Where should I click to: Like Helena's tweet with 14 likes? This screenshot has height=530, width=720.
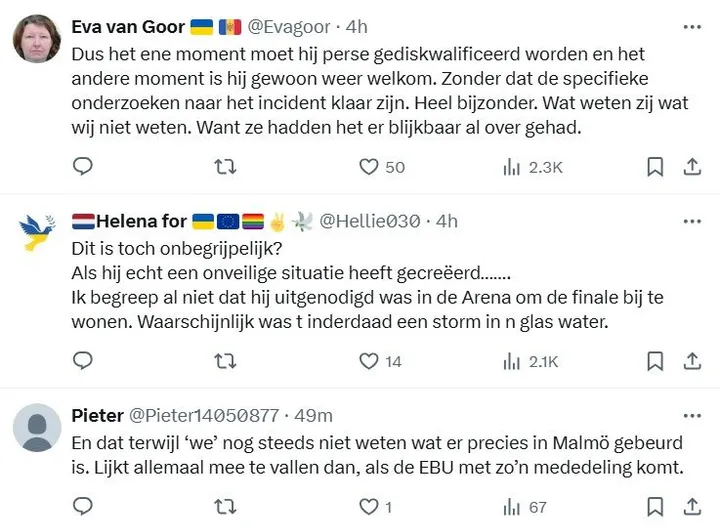tap(370, 361)
